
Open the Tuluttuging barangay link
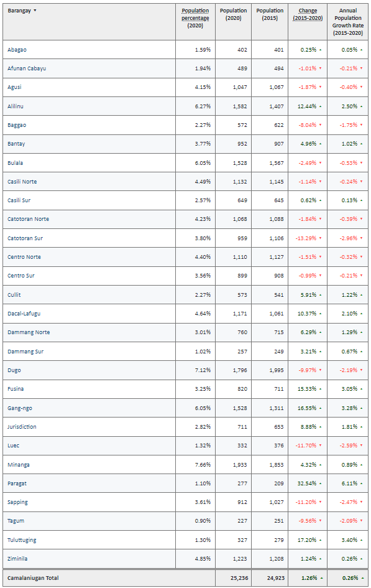pos(22,540)
